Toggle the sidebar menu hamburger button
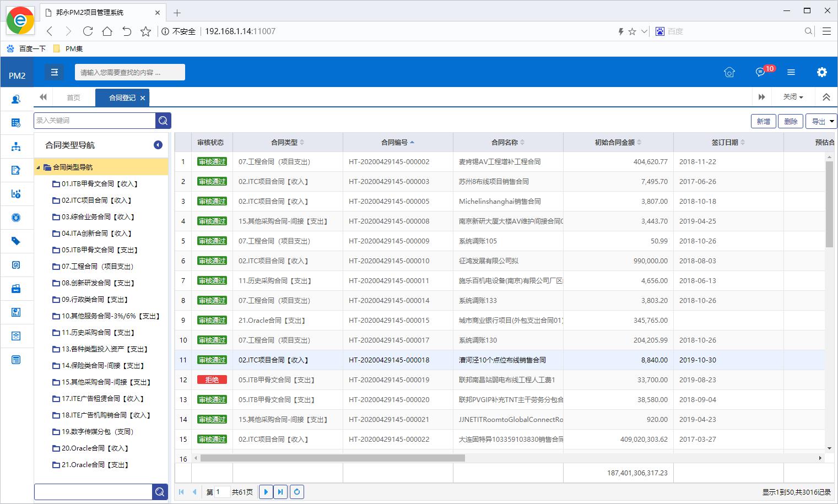The width and height of the screenshot is (838, 504). (x=54, y=72)
